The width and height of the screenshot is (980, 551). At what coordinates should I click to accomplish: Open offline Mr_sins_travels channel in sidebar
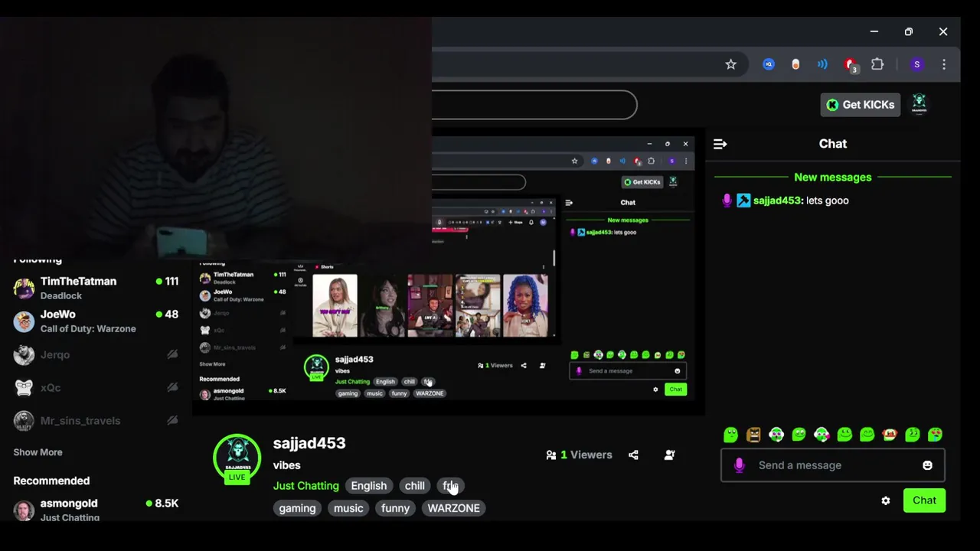tap(96, 420)
